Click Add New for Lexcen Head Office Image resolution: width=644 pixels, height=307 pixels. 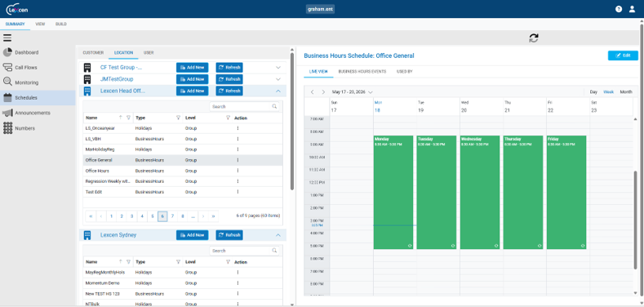coord(192,91)
